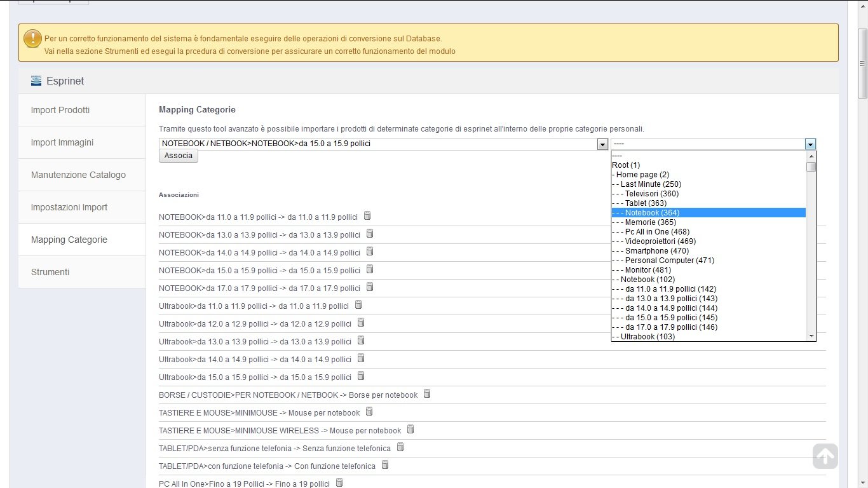Click the Esprinet logo icon
868x488 pixels.
pyautogui.click(x=36, y=81)
